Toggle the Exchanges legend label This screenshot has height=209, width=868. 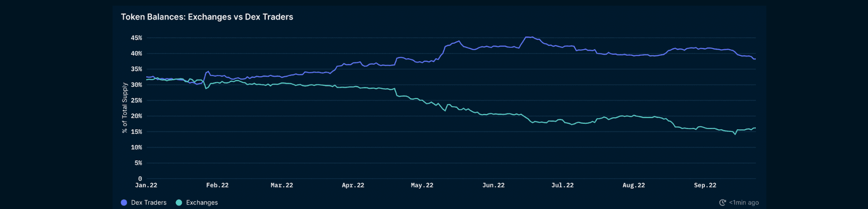202,202
